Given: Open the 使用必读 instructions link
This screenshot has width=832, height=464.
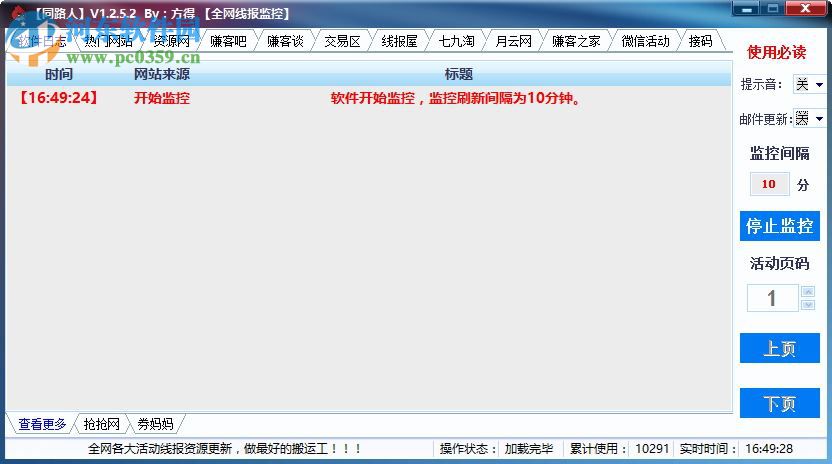Looking at the screenshot, I should pos(777,52).
